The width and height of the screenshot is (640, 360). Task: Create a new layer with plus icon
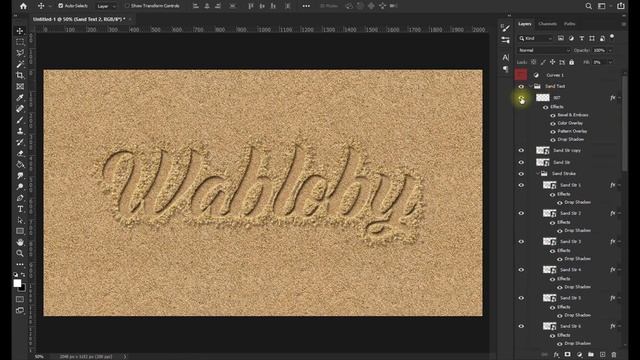tap(602, 355)
